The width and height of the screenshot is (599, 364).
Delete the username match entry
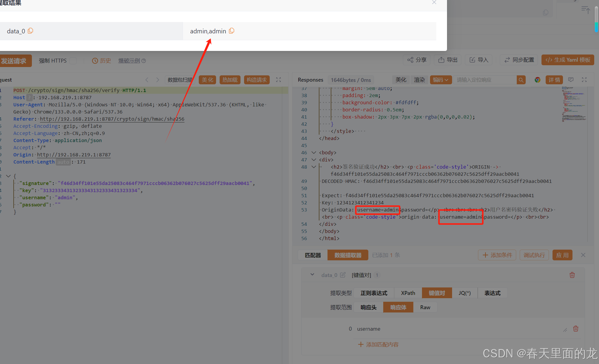tap(576, 329)
